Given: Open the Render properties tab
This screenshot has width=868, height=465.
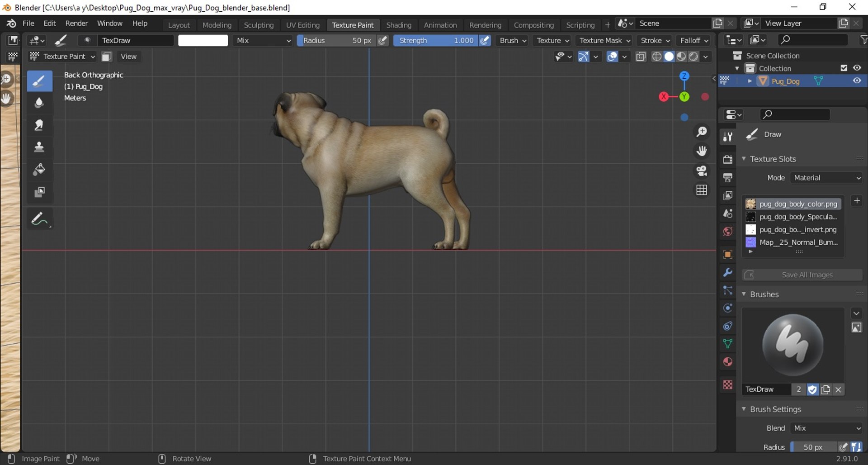Looking at the screenshot, I should (727, 159).
